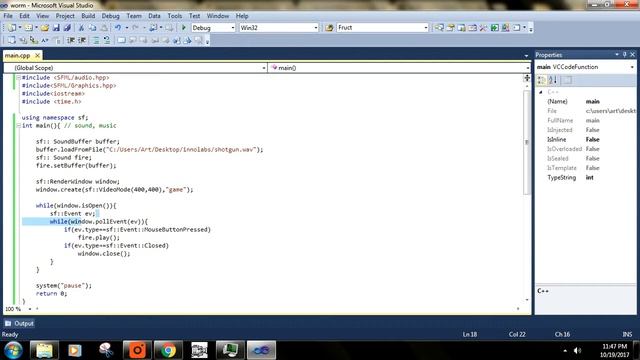This screenshot has height=360, width=640.
Task: Click the Open File folder icon
Action: pyautogui.click(x=45, y=28)
